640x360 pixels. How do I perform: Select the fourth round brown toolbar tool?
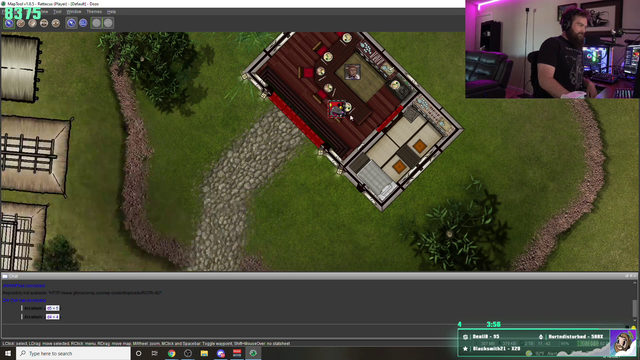[x=44, y=23]
